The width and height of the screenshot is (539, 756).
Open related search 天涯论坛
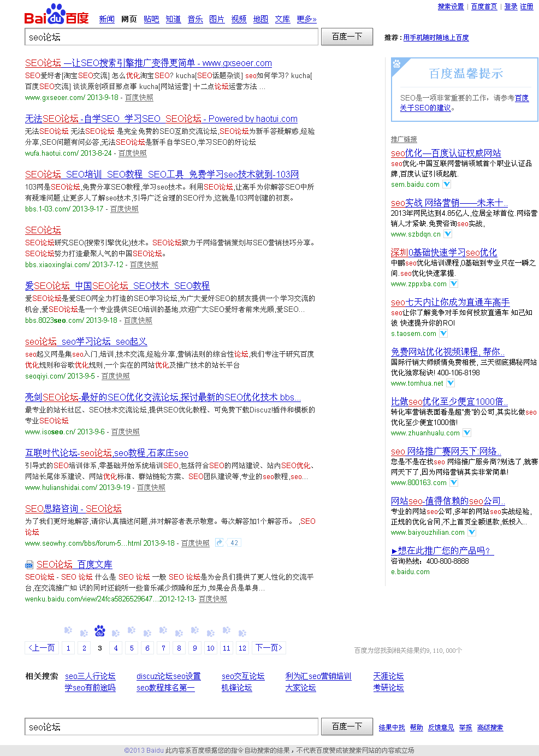coord(388,676)
